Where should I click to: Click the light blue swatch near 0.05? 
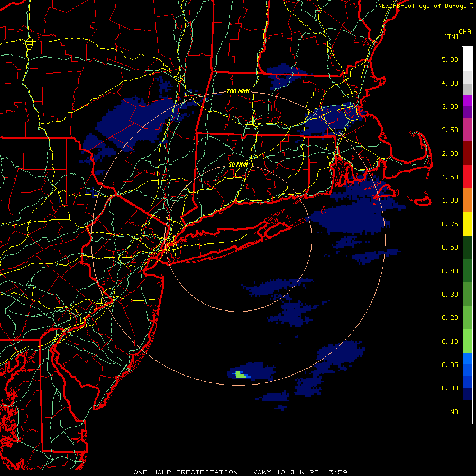(467, 359)
